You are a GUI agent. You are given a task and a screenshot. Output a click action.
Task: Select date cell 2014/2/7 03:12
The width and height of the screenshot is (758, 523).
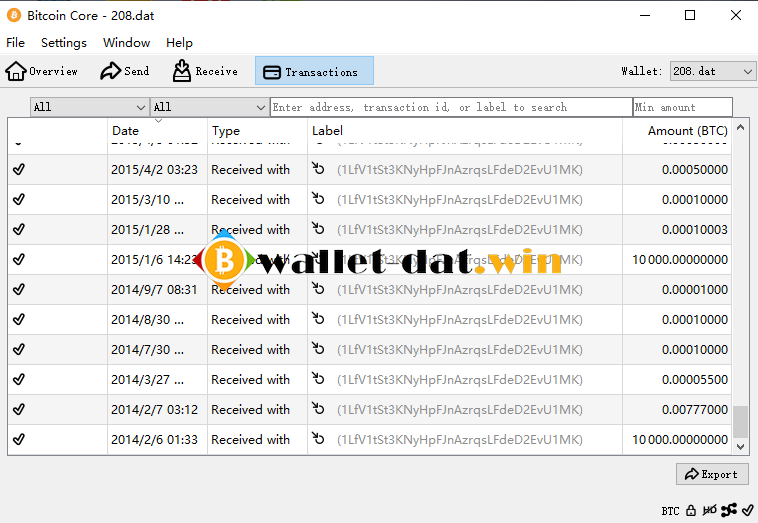point(157,409)
